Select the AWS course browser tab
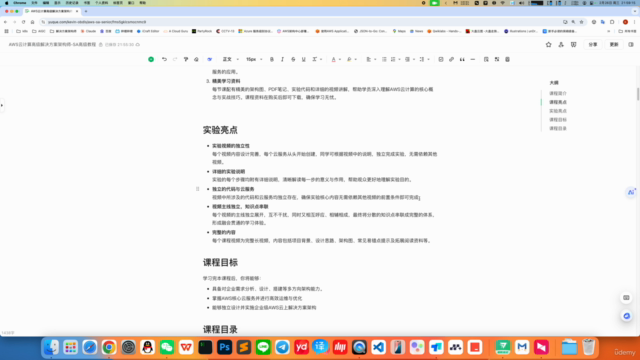640x360 pixels. point(51,11)
